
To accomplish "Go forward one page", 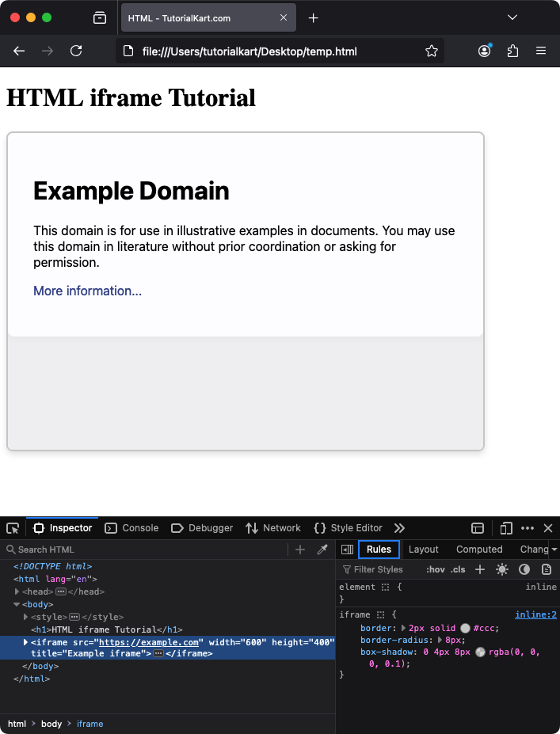I will point(48,51).
